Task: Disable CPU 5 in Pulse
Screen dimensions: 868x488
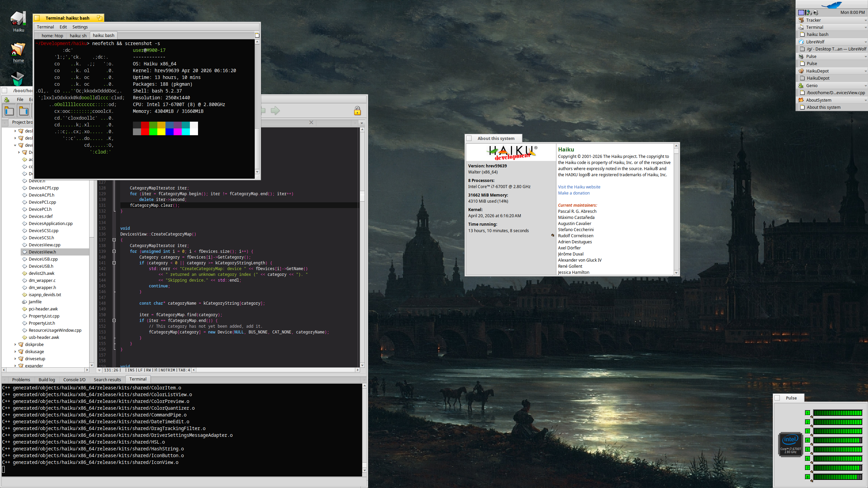Action: coord(807,449)
